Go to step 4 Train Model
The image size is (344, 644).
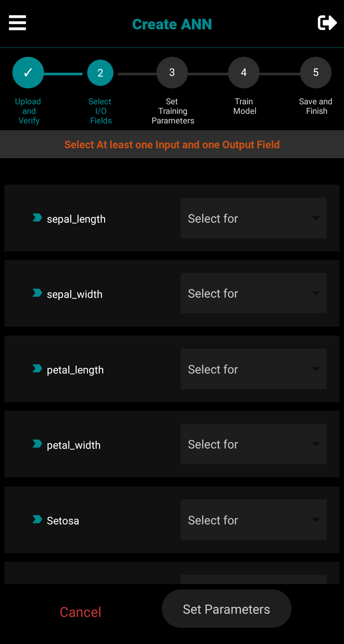point(244,73)
